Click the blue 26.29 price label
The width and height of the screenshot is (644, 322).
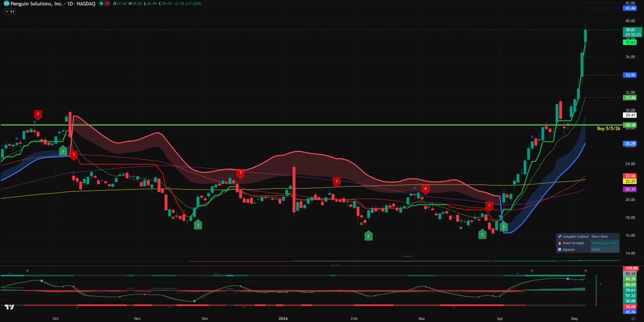coord(631,144)
